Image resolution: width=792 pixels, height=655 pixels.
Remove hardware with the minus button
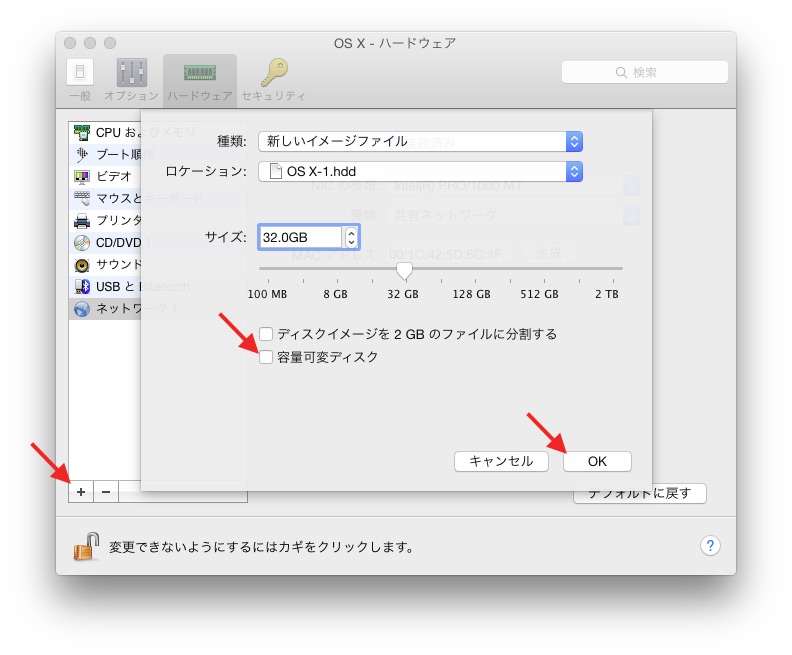coord(106,491)
